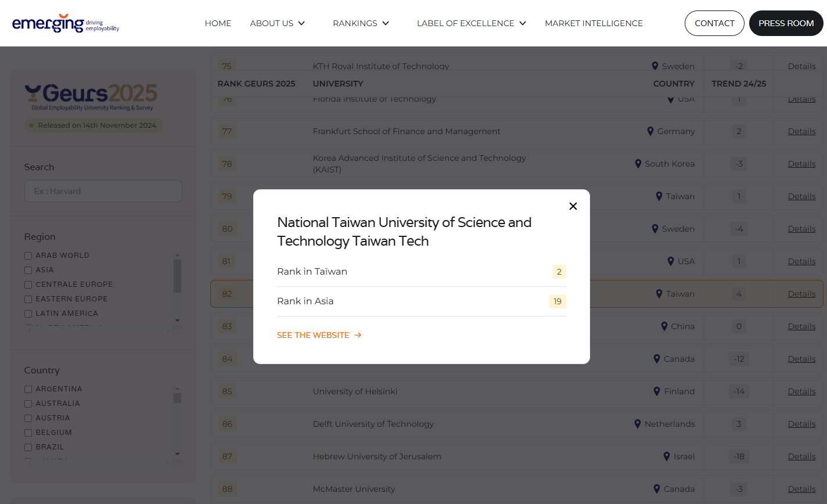Click the location pin icon beside Netherlands

coord(638,424)
